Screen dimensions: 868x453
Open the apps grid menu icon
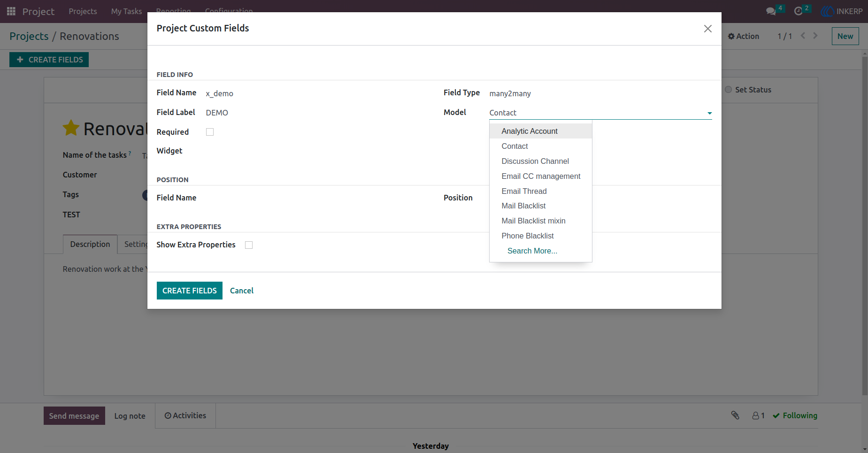coord(11,11)
